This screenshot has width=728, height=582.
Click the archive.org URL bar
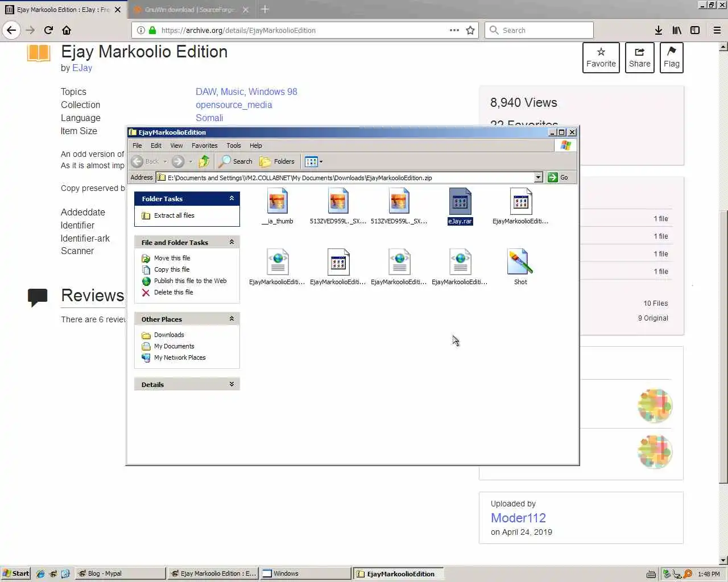pos(304,30)
